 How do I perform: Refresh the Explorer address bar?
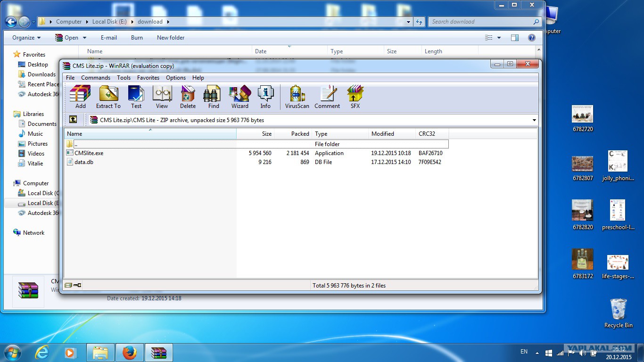[419, 22]
